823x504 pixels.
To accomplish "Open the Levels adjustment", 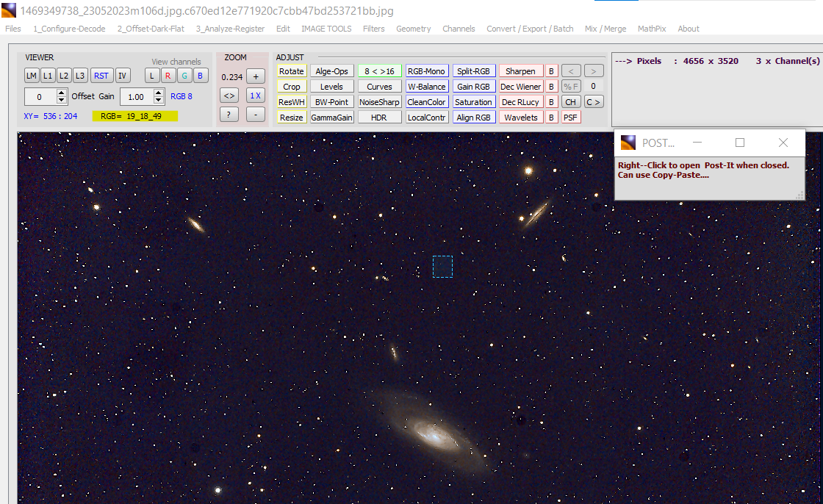I will tap(331, 87).
